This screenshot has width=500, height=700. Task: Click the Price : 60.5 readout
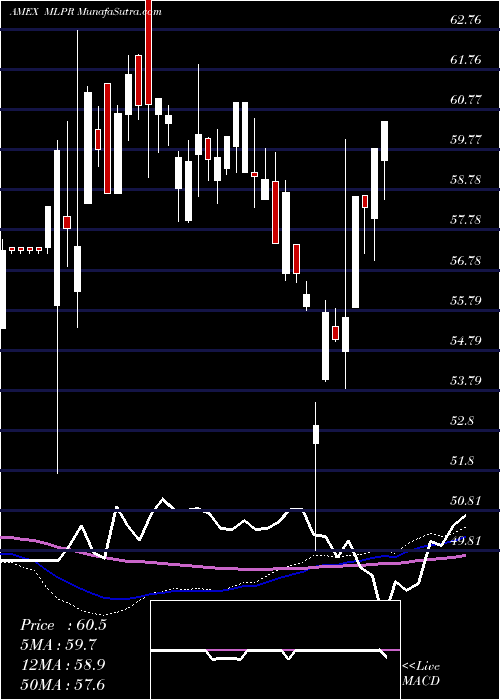click(63, 625)
